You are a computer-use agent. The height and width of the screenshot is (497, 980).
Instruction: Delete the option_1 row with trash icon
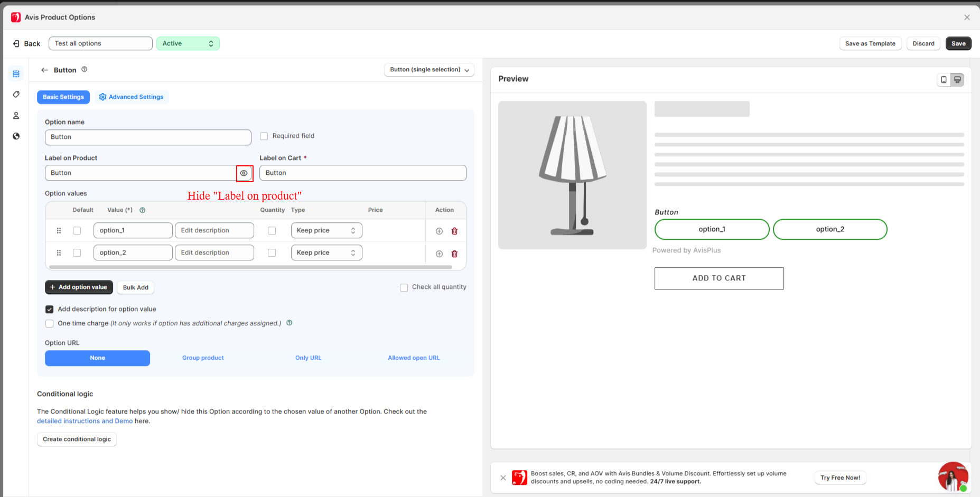point(454,231)
